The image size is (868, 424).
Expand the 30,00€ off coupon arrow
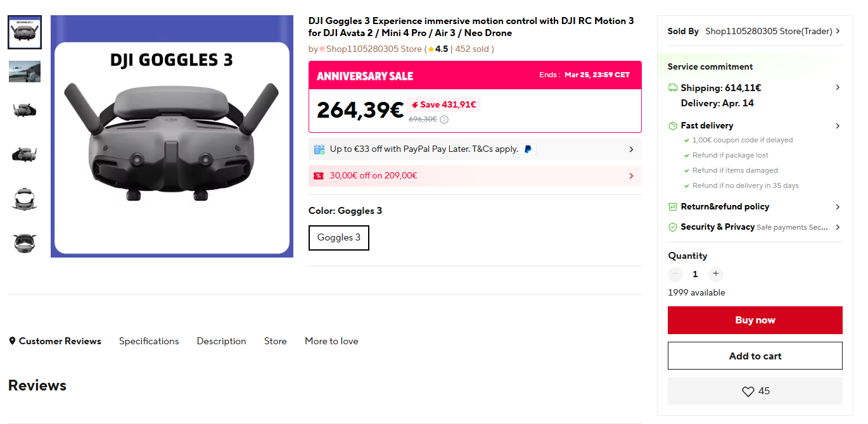point(631,176)
